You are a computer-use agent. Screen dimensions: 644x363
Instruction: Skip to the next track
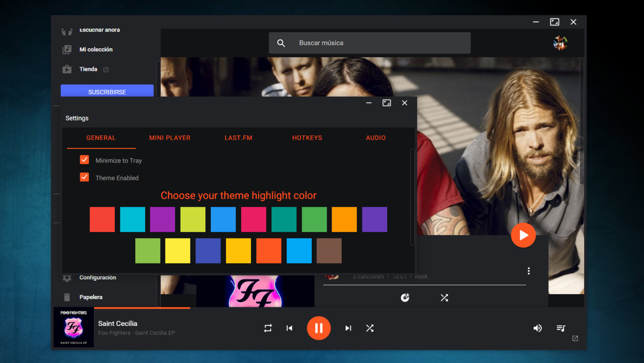click(x=348, y=328)
